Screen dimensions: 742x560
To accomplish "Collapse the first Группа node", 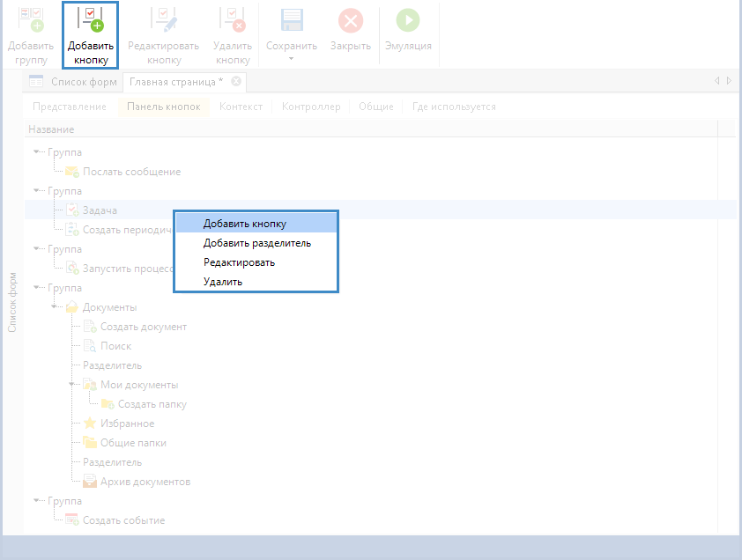I will point(37,152).
